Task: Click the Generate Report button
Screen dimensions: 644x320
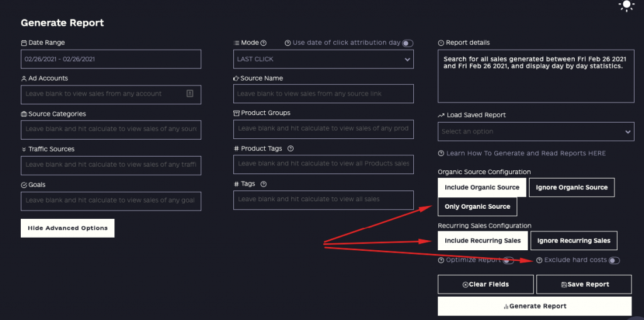Action: (x=535, y=306)
